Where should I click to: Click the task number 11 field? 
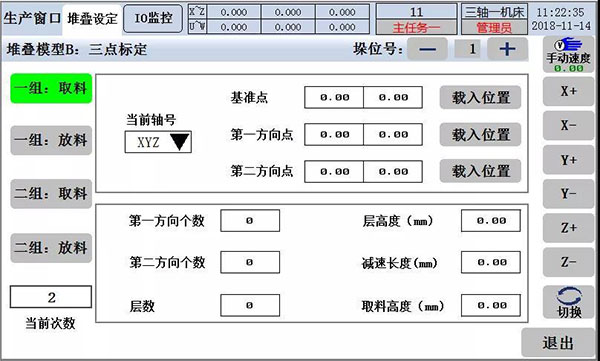(416, 12)
